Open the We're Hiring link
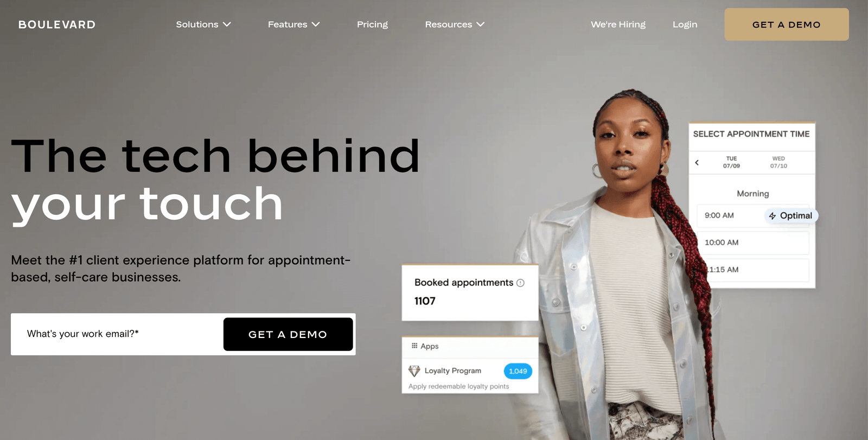The height and width of the screenshot is (440, 868). pos(618,24)
